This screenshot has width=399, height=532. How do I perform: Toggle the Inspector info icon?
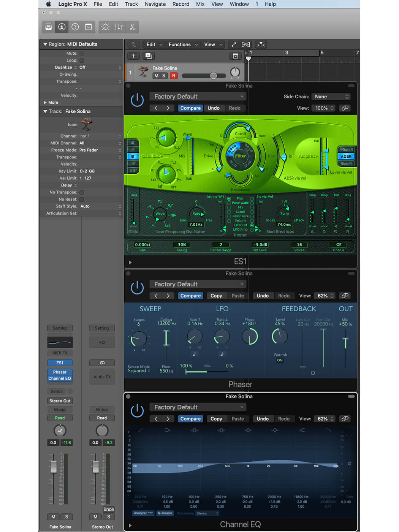pyautogui.click(x=62, y=27)
